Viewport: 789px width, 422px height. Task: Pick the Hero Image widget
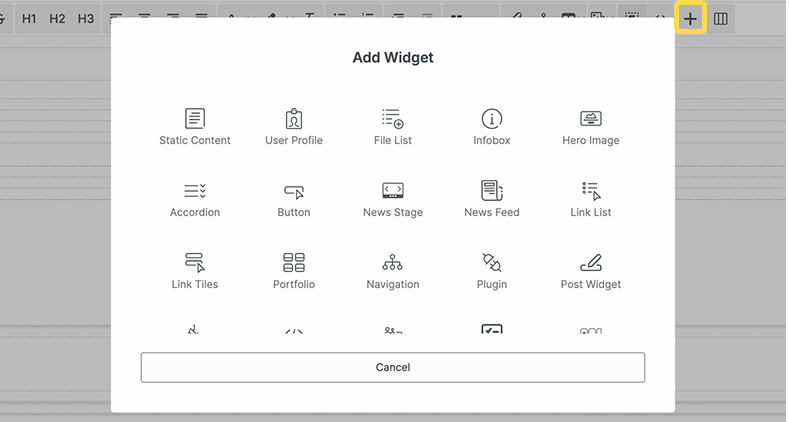[x=591, y=127]
